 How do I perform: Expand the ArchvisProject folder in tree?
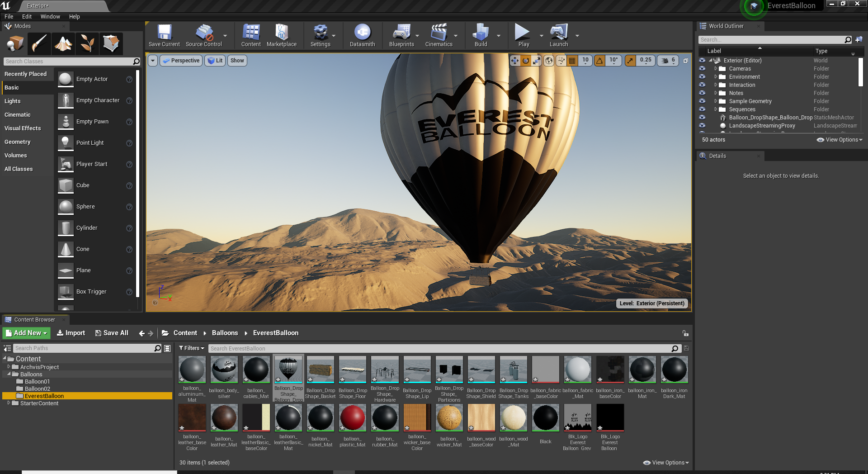[9, 367]
